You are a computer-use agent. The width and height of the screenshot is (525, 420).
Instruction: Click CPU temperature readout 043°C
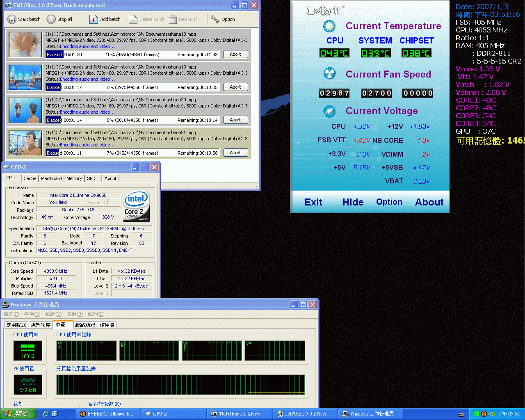(334, 53)
